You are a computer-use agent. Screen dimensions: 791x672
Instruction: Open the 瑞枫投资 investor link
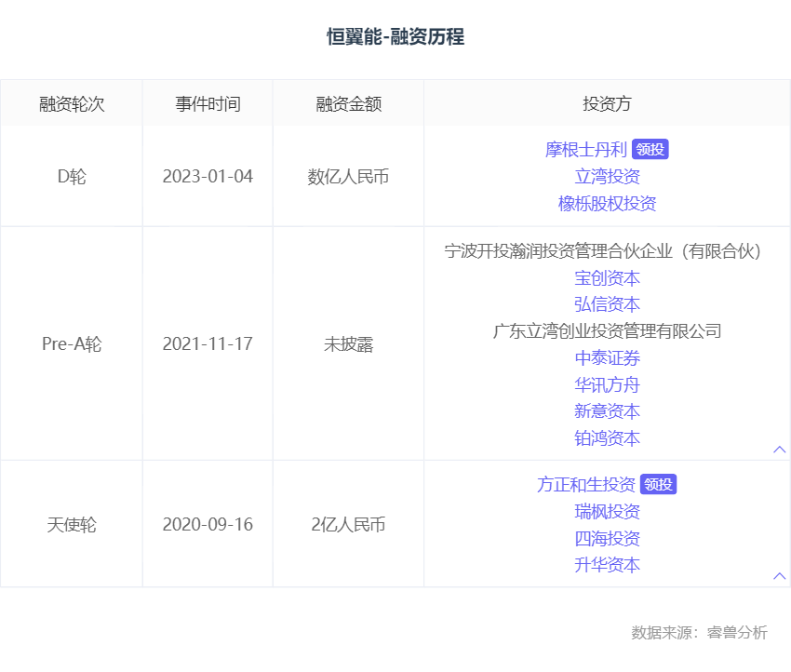607,512
